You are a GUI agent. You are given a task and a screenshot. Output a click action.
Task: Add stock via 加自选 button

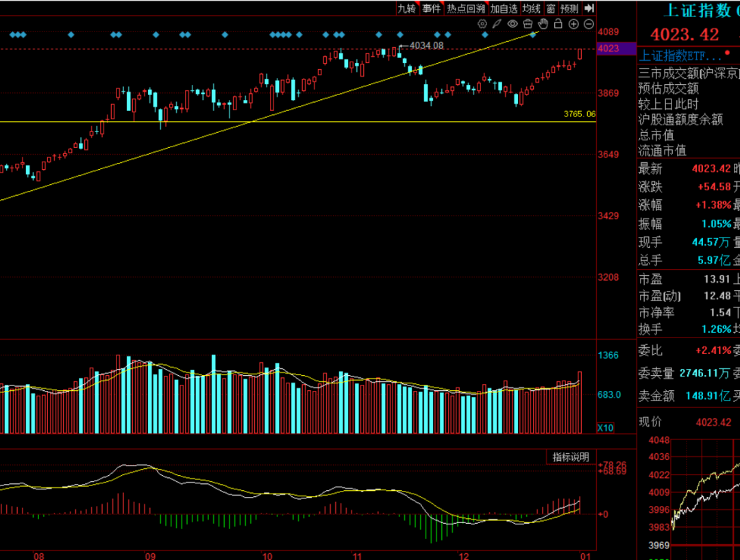click(504, 9)
